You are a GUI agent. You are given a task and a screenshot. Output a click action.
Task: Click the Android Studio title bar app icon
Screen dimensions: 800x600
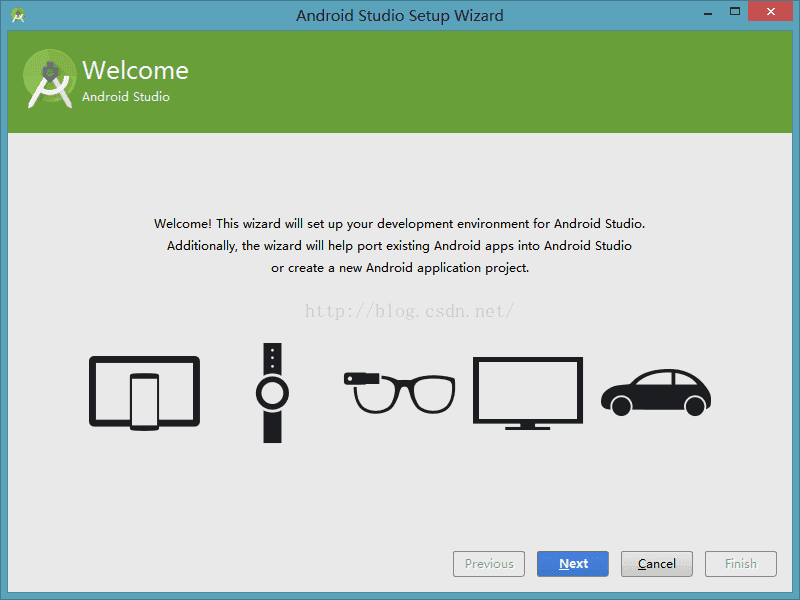[18, 15]
